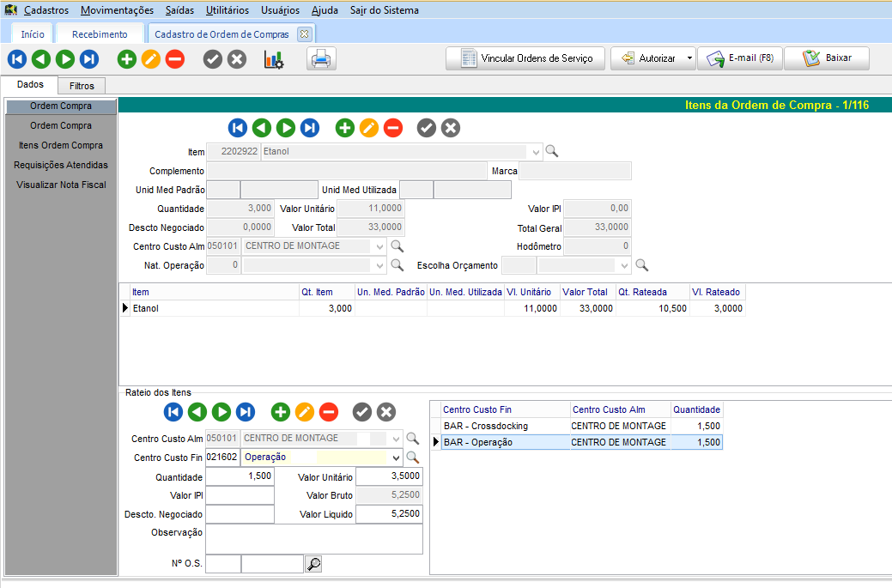Click the Baixar button
892x588 pixels.
click(x=827, y=59)
